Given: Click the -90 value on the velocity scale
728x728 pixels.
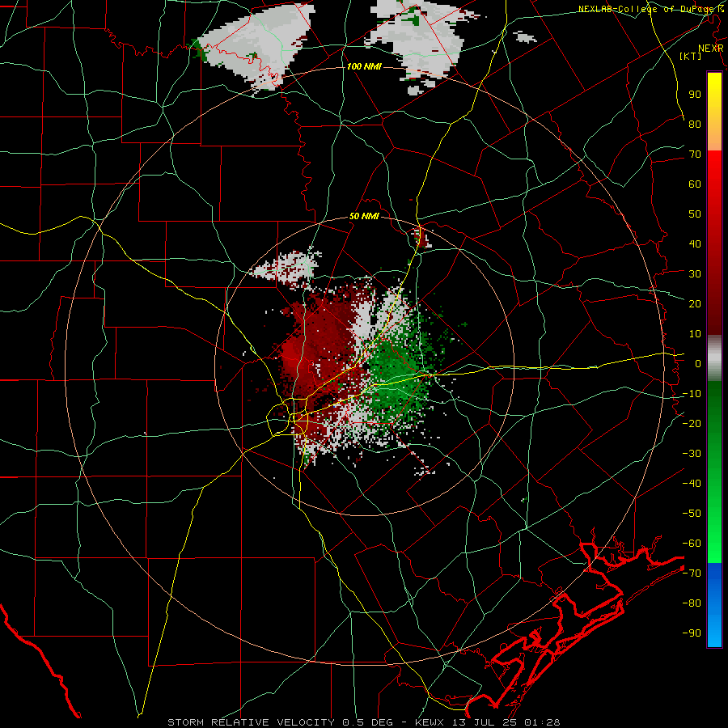Looking at the screenshot, I should pyautogui.click(x=692, y=633).
